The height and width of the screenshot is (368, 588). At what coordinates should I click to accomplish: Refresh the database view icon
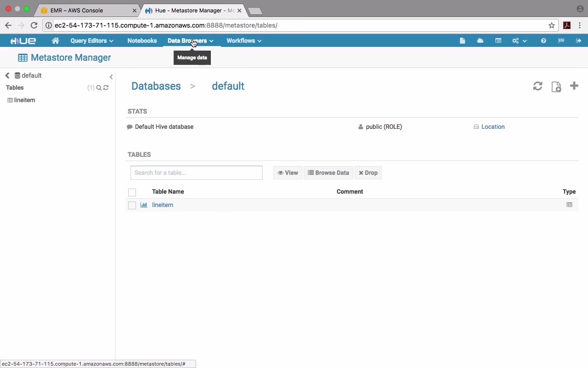click(538, 86)
